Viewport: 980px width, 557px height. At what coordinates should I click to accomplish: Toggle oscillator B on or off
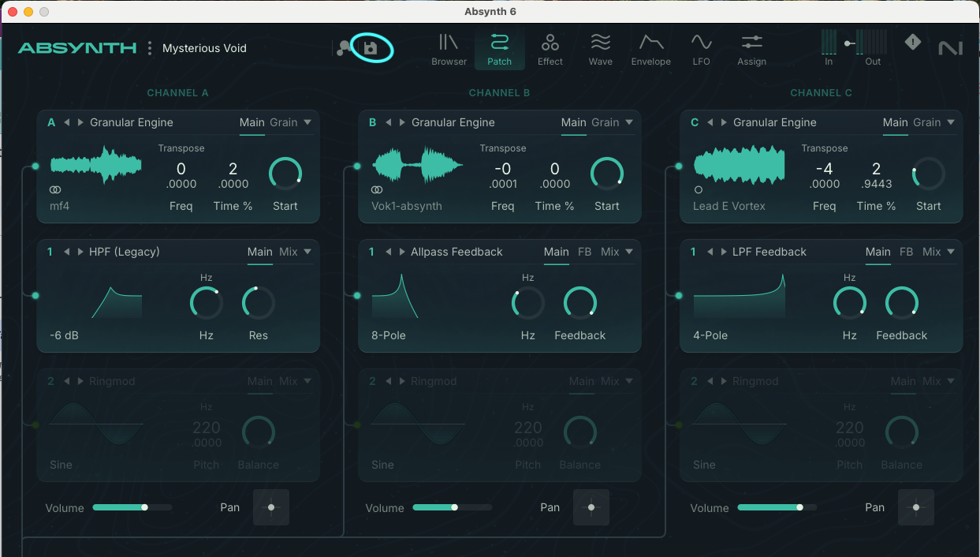pos(357,166)
